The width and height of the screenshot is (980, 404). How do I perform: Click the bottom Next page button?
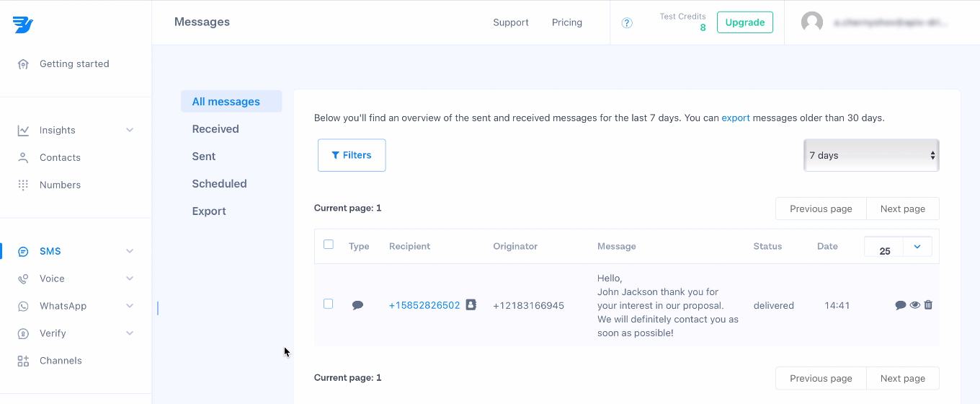pos(903,378)
